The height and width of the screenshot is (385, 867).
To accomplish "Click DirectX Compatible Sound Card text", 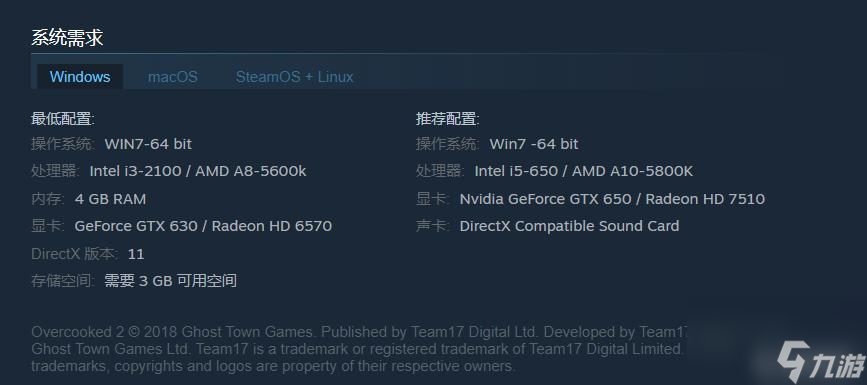I will tap(570, 226).
